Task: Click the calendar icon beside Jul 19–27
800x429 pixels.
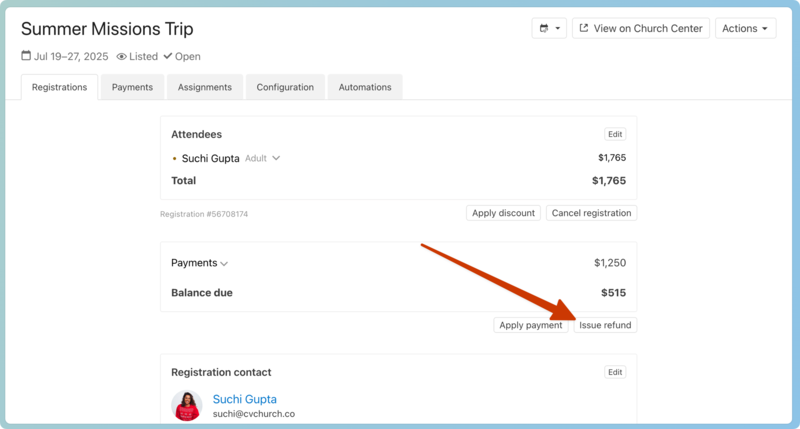Action: (26, 57)
